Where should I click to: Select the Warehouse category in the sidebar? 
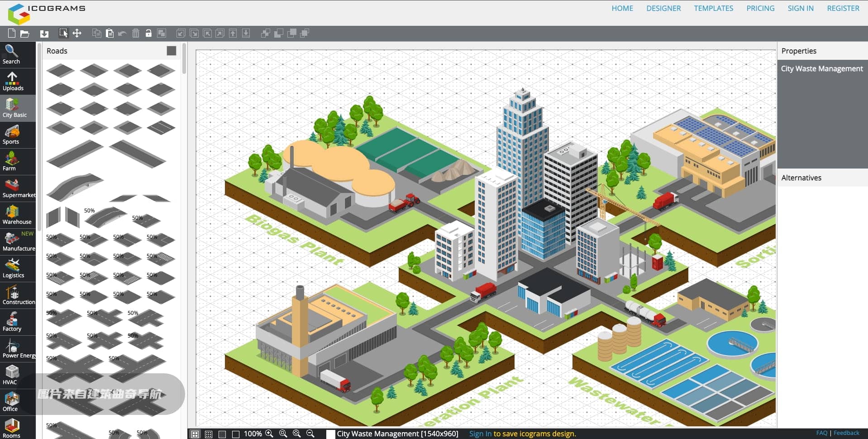pyautogui.click(x=17, y=215)
